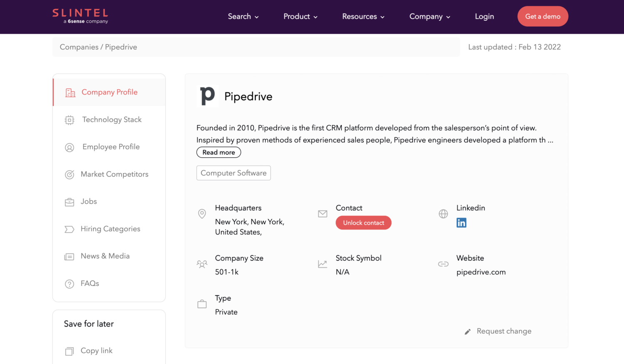Screen dimensions: 624x364
Task: Open the Login page
Action: 485,17
